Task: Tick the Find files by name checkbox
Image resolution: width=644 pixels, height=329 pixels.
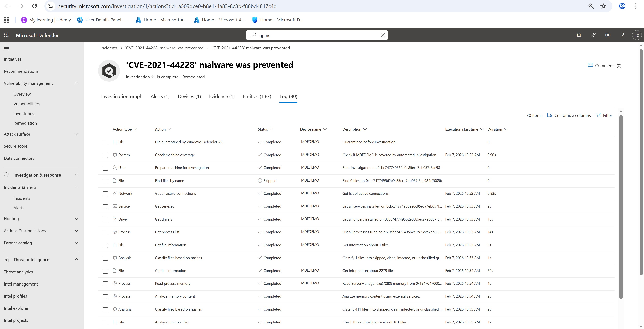Action: coord(105,181)
